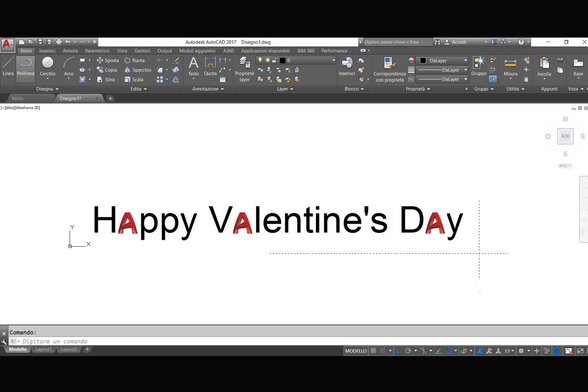Open the Layout1 tab
This screenshot has height=392, width=588.
tap(43, 349)
